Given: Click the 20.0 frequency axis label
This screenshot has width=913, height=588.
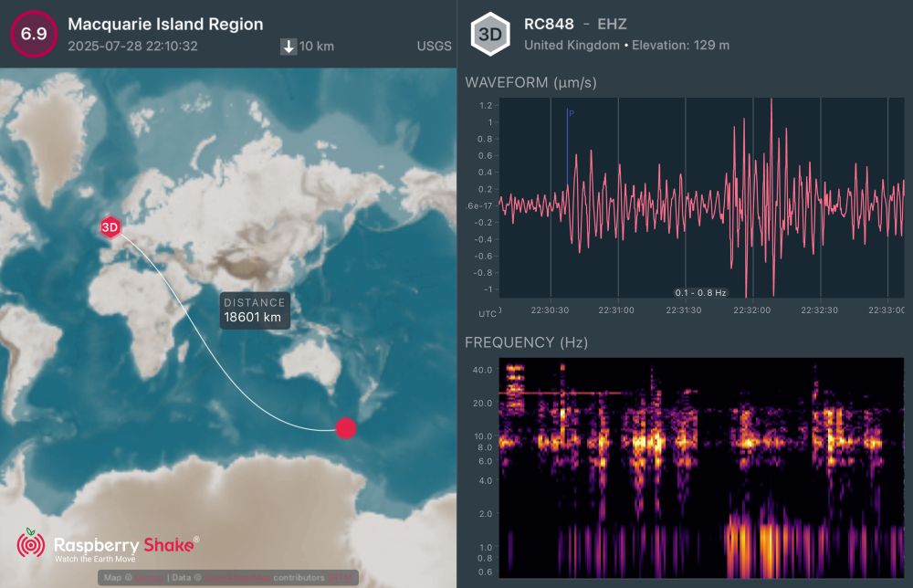Looking at the screenshot, I should (x=482, y=403).
